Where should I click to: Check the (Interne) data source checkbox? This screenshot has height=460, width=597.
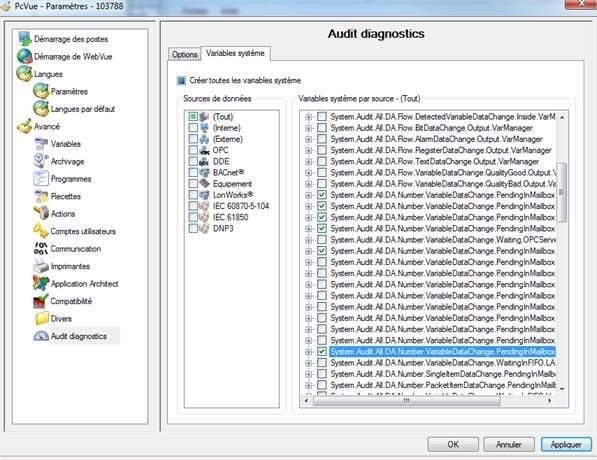[193, 128]
